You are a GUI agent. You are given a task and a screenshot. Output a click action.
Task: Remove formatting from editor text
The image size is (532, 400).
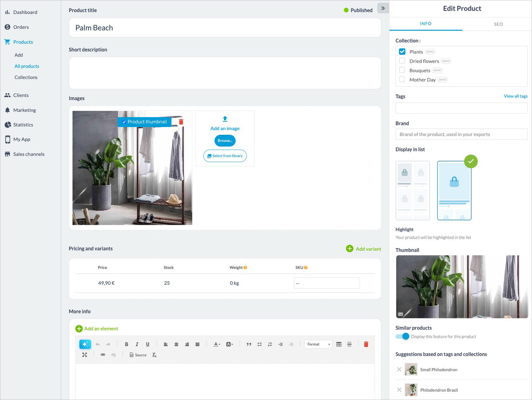tap(154, 355)
